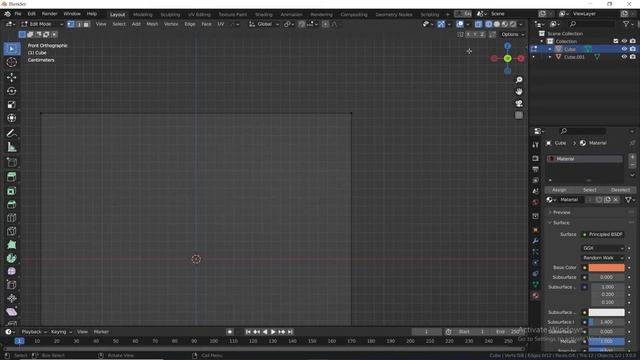Screen dimensions: 640x360
Task: Enable vertex select mode
Action: click(71, 24)
